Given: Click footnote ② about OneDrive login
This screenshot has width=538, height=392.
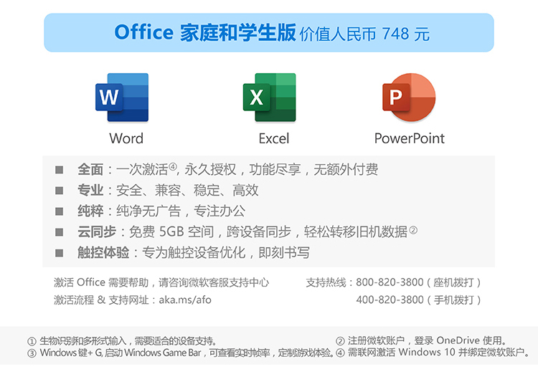Looking at the screenshot, I should 421,340.
